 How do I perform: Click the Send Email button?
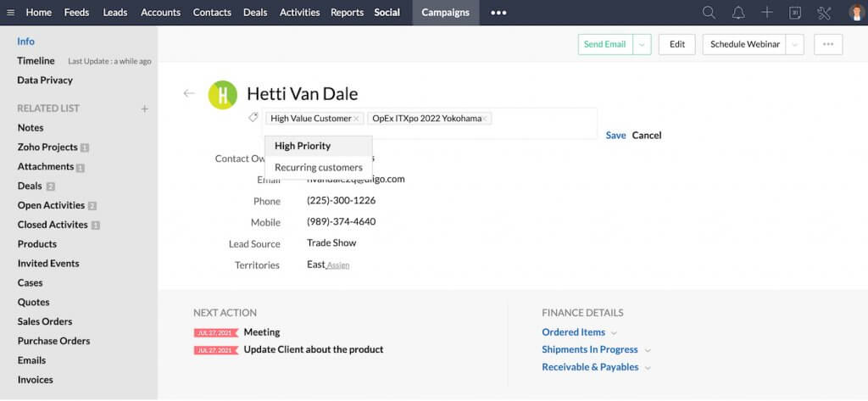click(x=605, y=44)
